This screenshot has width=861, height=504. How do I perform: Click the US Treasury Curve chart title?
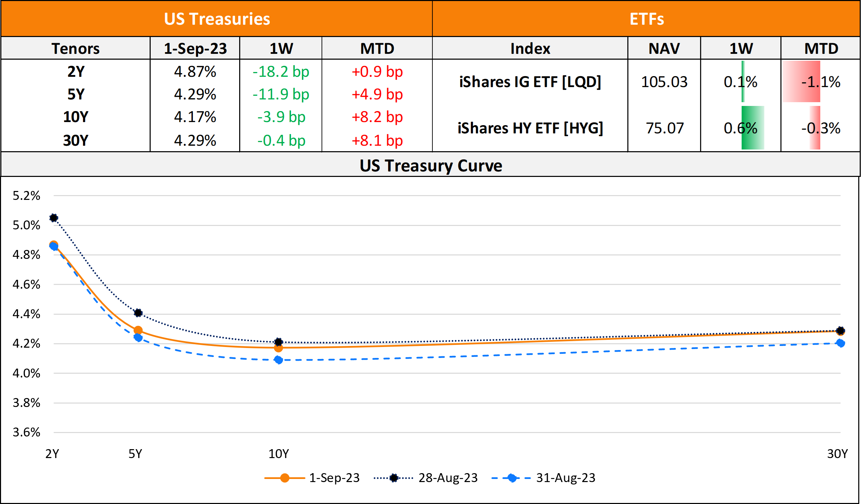[431, 166]
